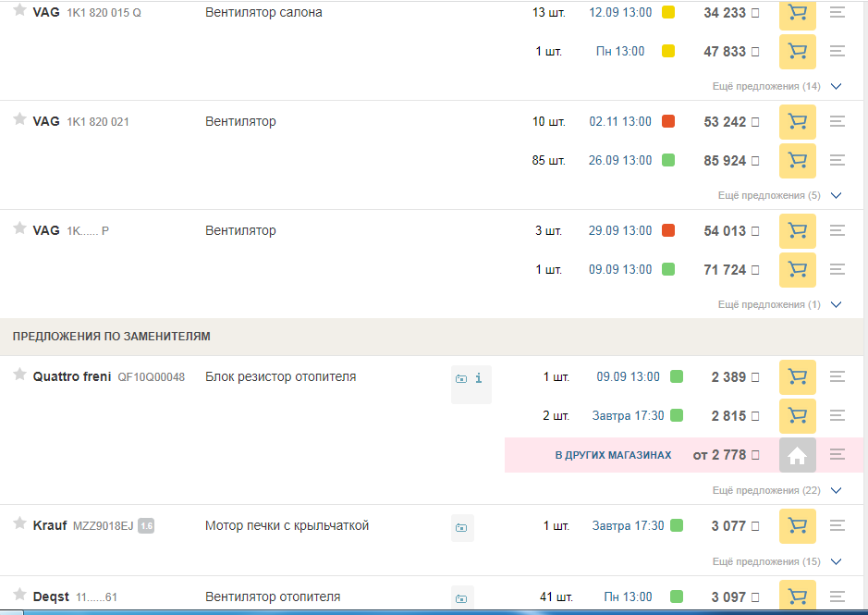Add VAG 71 724 offer to cart

tap(797, 270)
